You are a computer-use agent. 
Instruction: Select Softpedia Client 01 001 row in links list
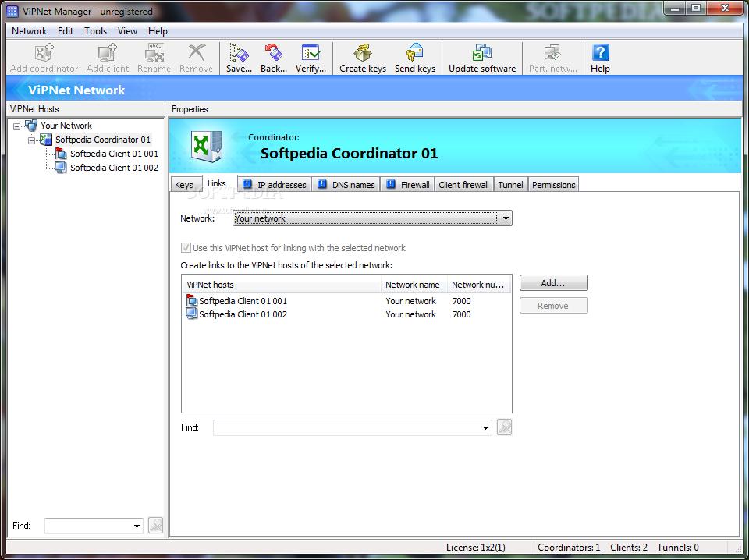[x=346, y=301]
